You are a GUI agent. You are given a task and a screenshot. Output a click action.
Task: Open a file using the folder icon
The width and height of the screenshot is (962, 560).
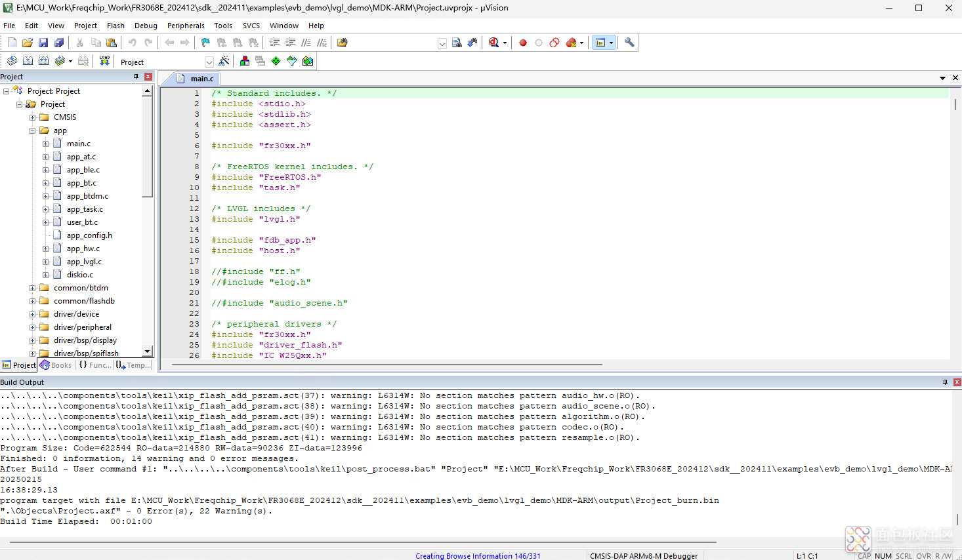[28, 43]
